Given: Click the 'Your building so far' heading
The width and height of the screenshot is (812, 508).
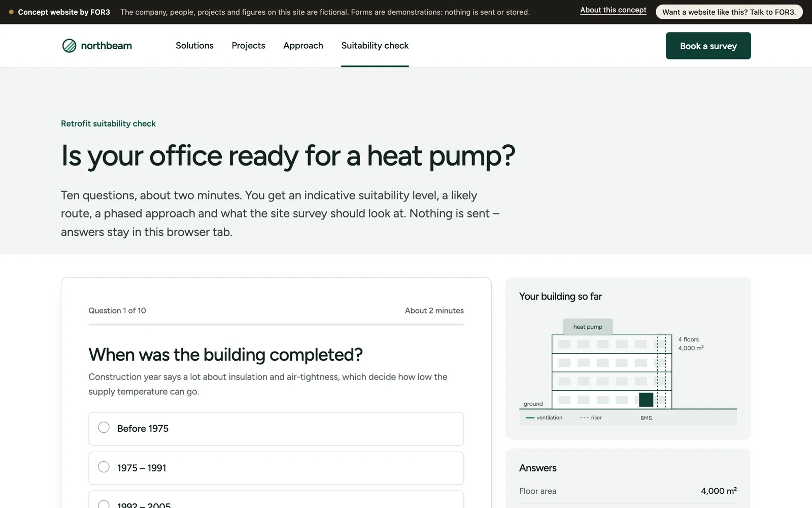Looking at the screenshot, I should tap(560, 296).
